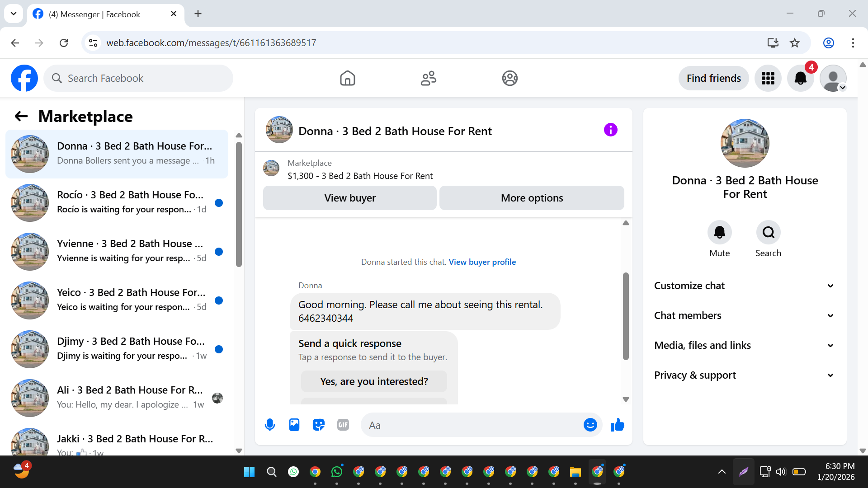Expand Media, files and links
The width and height of the screenshot is (868, 488).
pos(745,346)
